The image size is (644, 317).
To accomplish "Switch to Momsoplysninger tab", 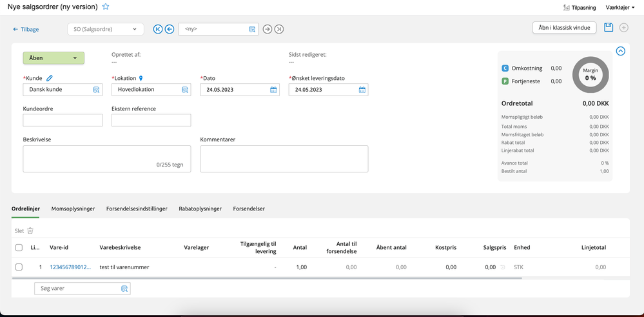I will pos(73,209).
